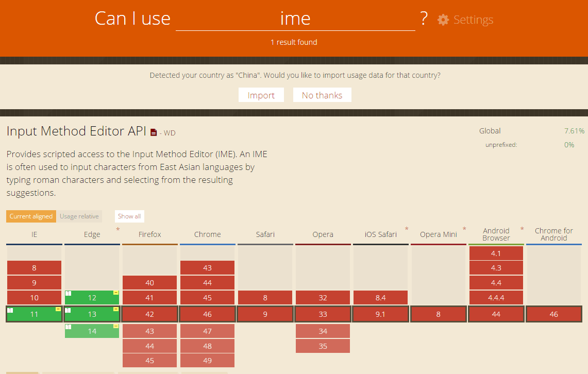Switch to Current aligned view

click(x=31, y=216)
